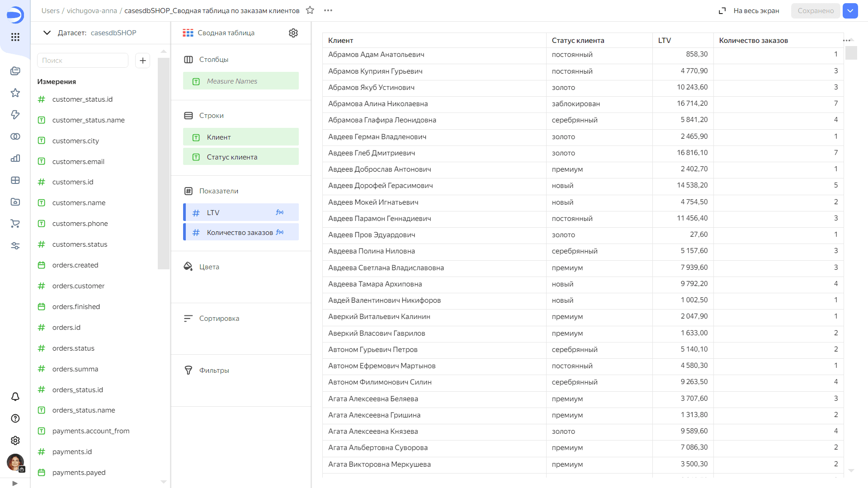The height and width of the screenshot is (488, 868).
Task: Open help question mark icon
Action: click(x=15, y=418)
